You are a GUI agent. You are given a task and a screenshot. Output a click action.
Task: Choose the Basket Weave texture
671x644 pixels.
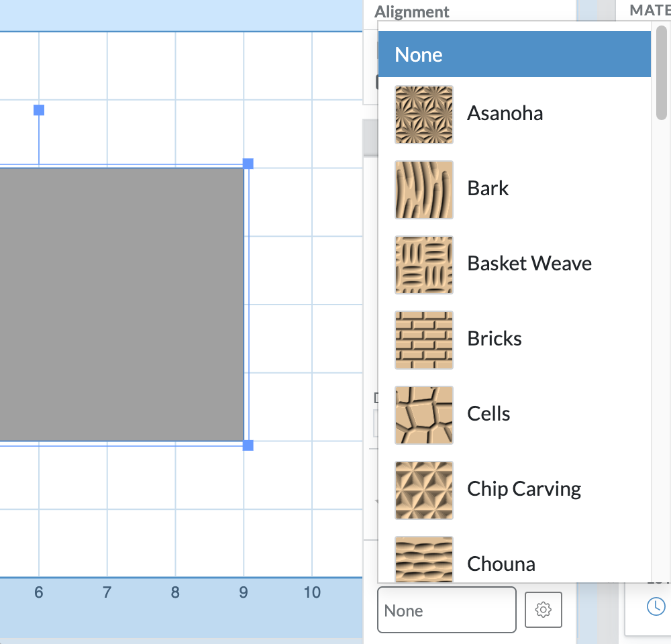click(515, 264)
